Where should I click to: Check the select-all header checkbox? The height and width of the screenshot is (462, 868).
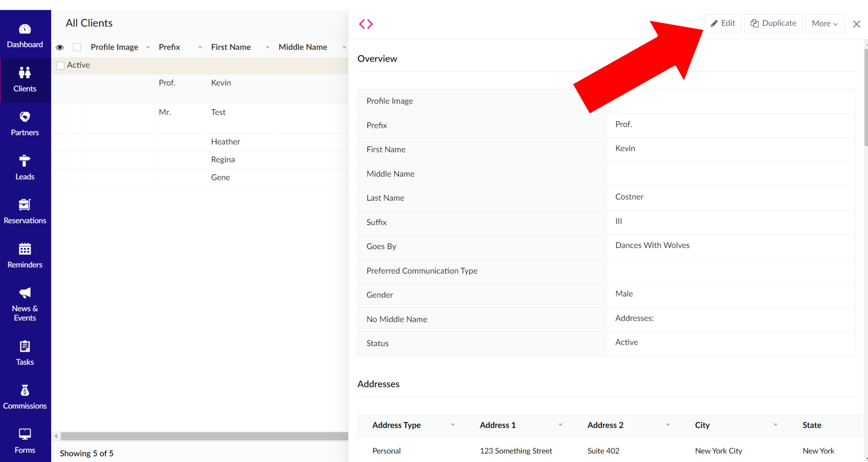[x=77, y=47]
